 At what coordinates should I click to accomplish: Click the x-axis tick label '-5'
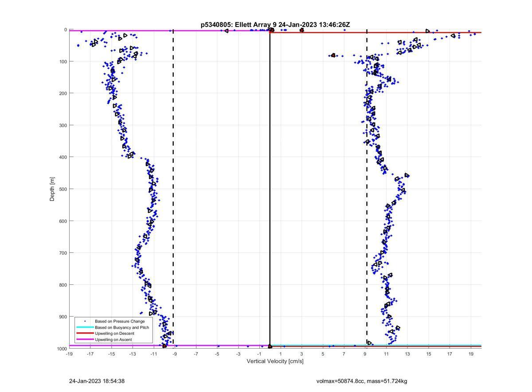217,354
